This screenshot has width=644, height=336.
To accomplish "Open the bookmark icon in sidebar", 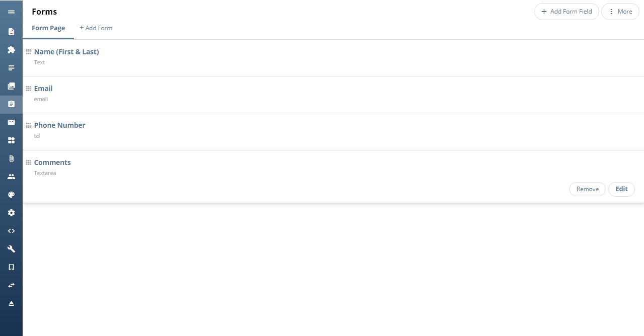I will [11, 267].
